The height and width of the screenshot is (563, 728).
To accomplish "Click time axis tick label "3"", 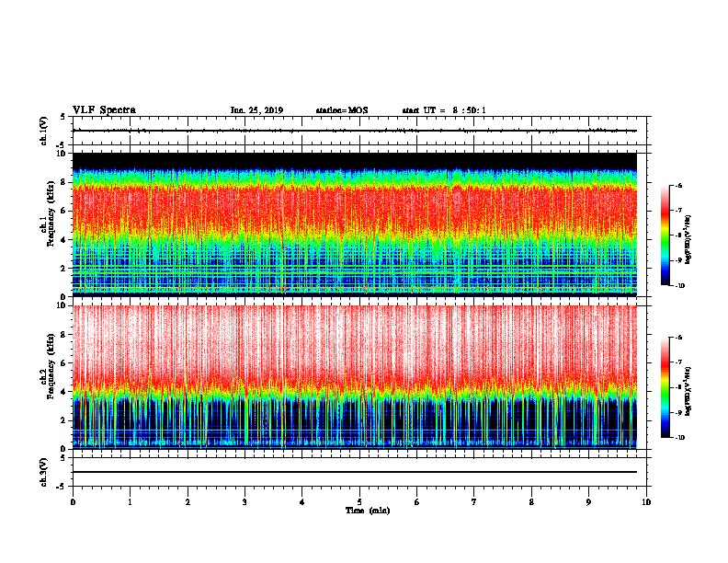I will tap(245, 502).
